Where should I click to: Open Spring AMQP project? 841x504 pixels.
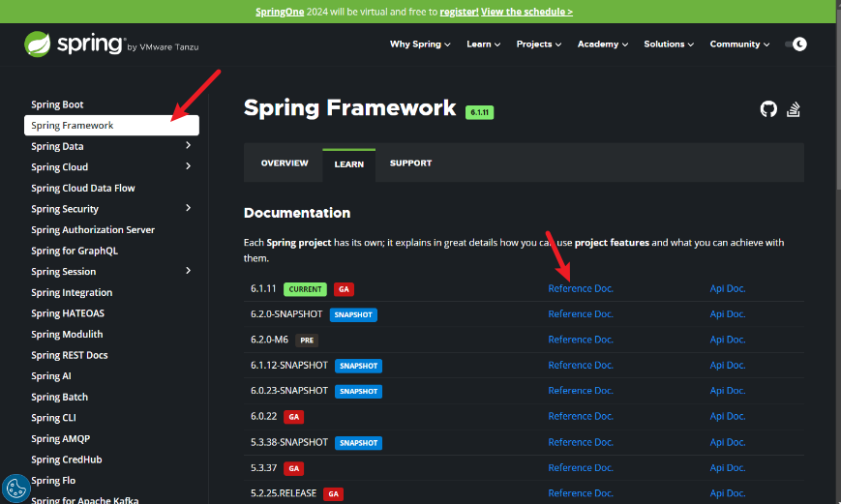61,438
